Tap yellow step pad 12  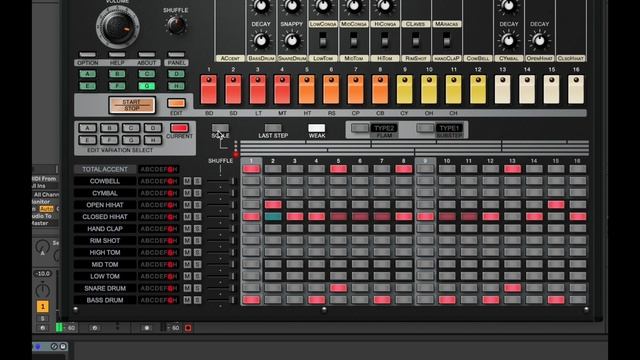coord(478,89)
